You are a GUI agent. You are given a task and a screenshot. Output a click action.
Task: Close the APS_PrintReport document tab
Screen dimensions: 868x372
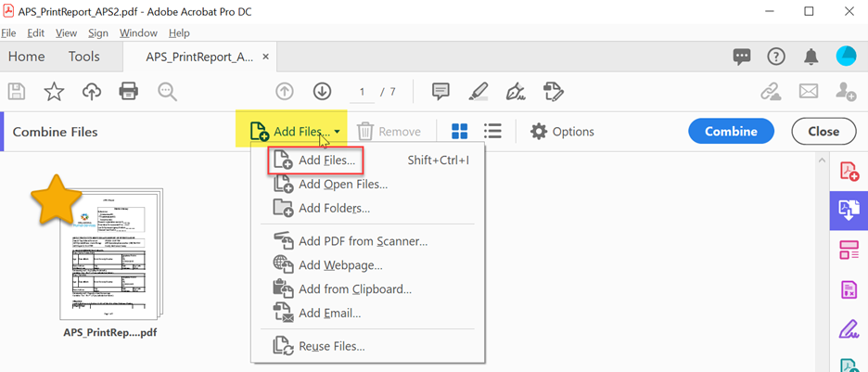pyautogui.click(x=266, y=57)
